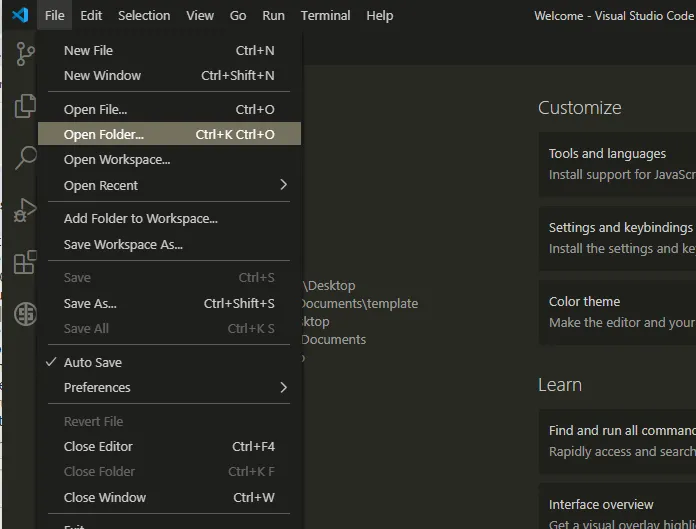Open the Selection menu
The width and height of the screenshot is (696, 529).
(144, 16)
